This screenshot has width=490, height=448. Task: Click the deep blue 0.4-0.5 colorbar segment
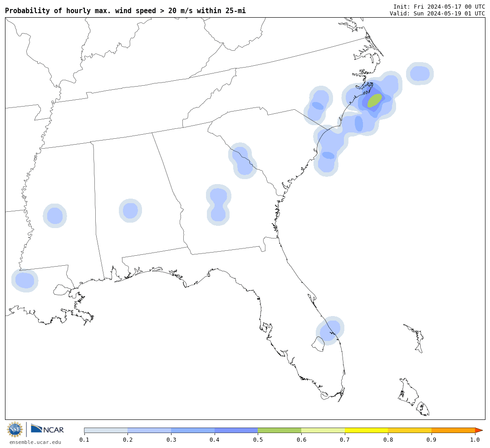236,430
